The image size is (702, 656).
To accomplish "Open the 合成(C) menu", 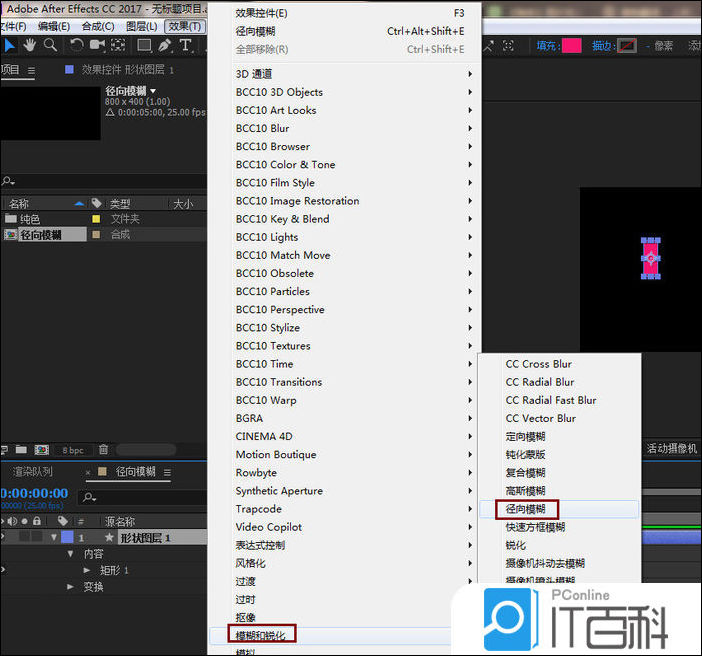I will point(98,26).
